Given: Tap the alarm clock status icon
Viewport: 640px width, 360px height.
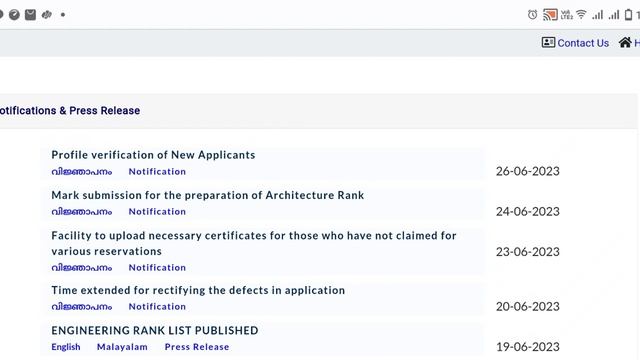Looking at the screenshot, I should click(x=532, y=15).
